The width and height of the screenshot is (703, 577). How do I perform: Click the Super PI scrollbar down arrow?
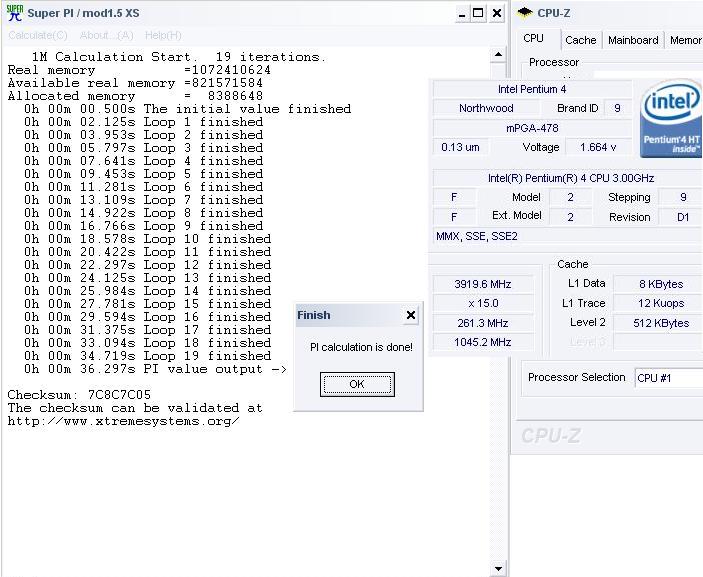498,569
